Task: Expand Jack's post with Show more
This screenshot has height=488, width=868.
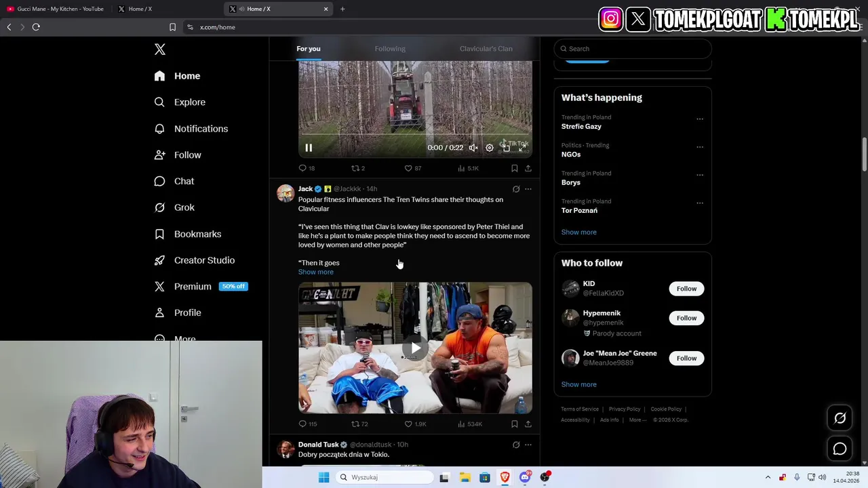Action: click(316, 272)
